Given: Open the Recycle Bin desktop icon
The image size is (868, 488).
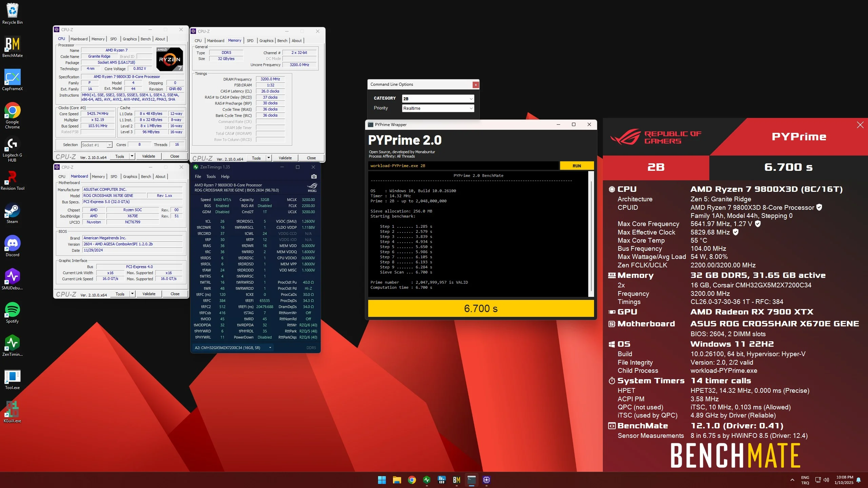Looking at the screenshot, I should pos(13,14).
